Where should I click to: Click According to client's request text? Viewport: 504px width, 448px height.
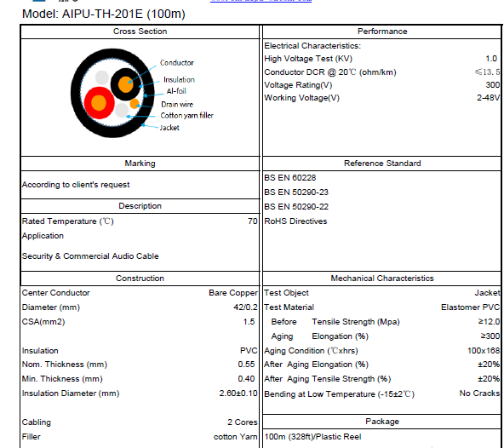click(x=76, y=185)
